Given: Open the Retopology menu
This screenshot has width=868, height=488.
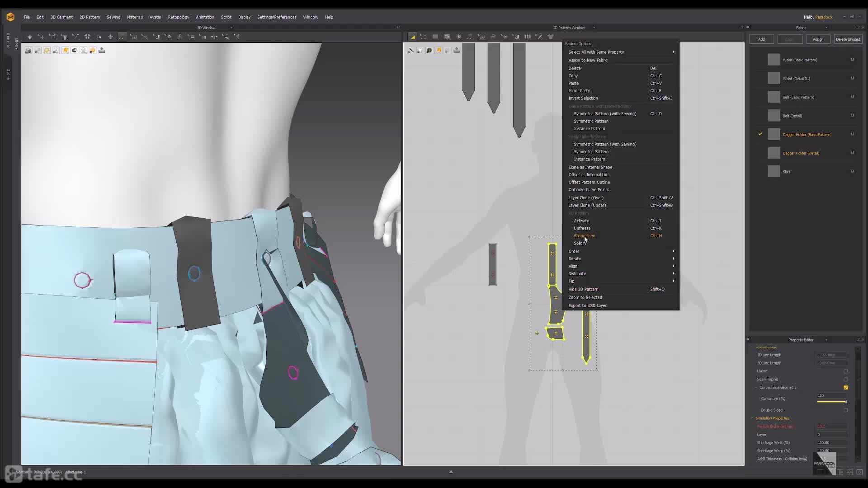Looking at the screenshot, I should pos(179,17).
